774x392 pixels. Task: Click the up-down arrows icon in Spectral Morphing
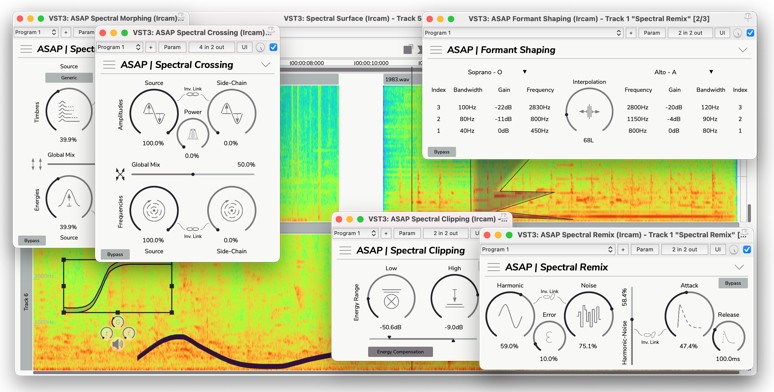[37, 164]
